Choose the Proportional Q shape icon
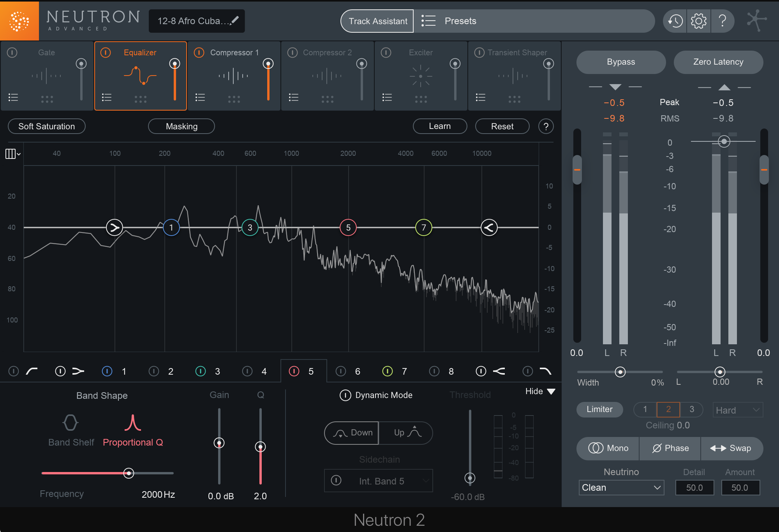 click(133, 423)
